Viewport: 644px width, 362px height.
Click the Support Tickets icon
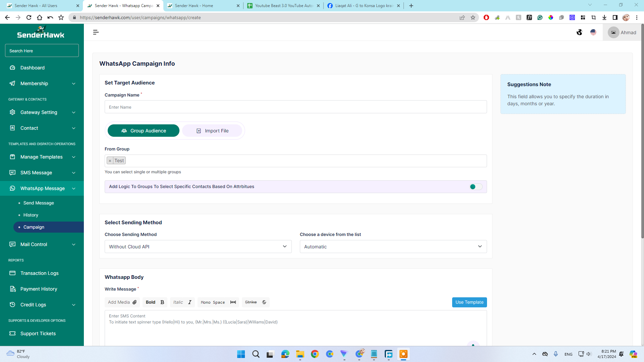pos(12,334)
